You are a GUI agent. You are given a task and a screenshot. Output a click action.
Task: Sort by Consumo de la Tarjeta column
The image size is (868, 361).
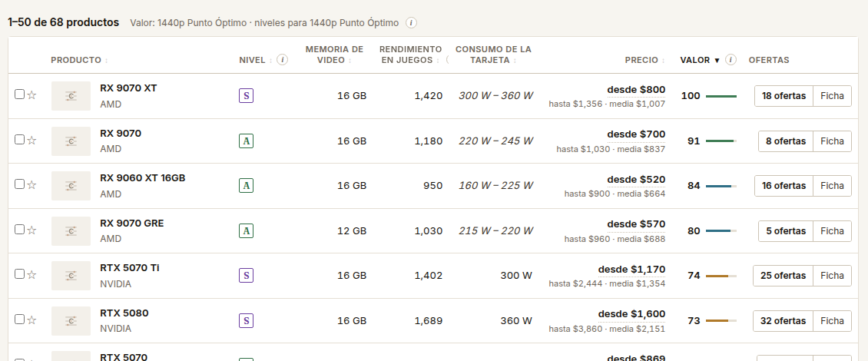(492, 55)
